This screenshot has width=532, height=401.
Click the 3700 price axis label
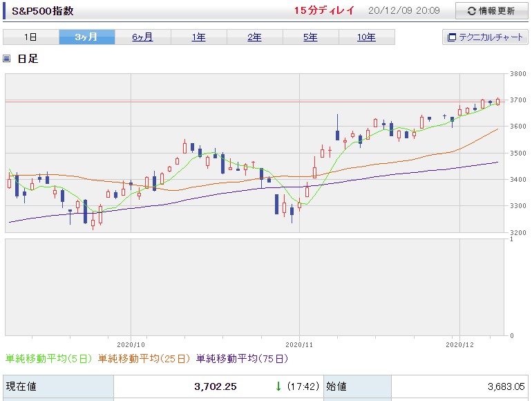517,100
